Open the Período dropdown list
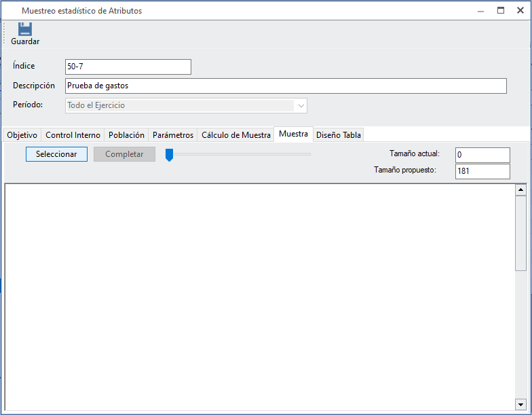The width and height of the screenshot is (532, 415). (x=301, y=105)
